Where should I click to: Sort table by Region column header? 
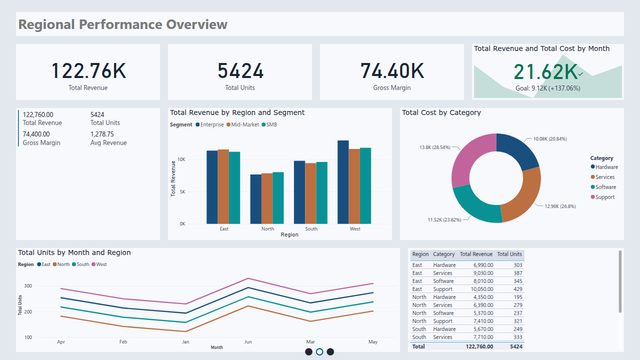(x=420, y=254)
